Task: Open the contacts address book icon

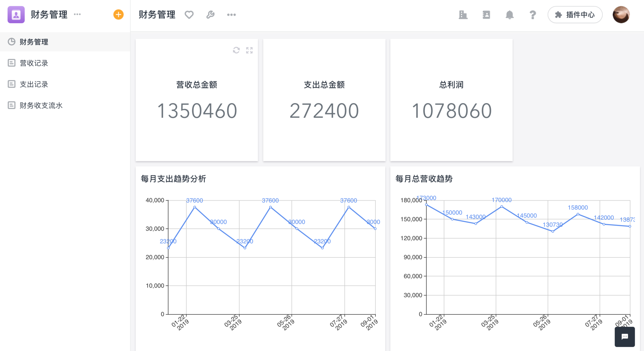Action: point(486,14)
